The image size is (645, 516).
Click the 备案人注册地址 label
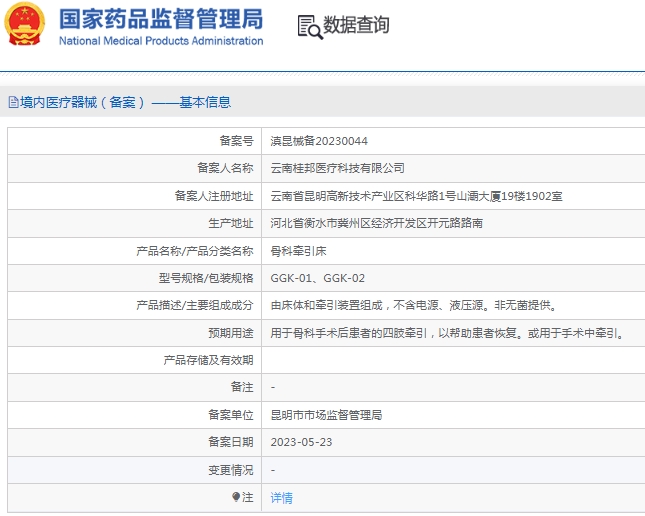tap(214, 196)
